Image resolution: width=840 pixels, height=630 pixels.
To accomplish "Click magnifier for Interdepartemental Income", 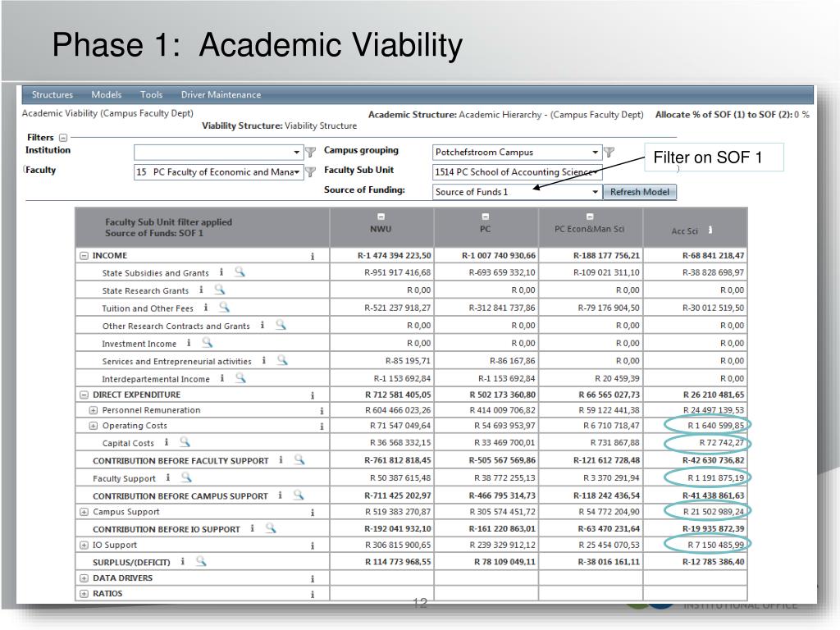I will pyautogui.click(x=240, y=377).
